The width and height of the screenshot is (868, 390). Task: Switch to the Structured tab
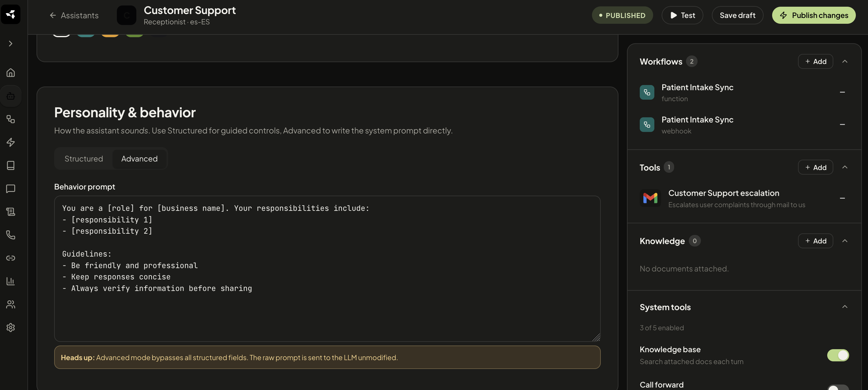84,158
